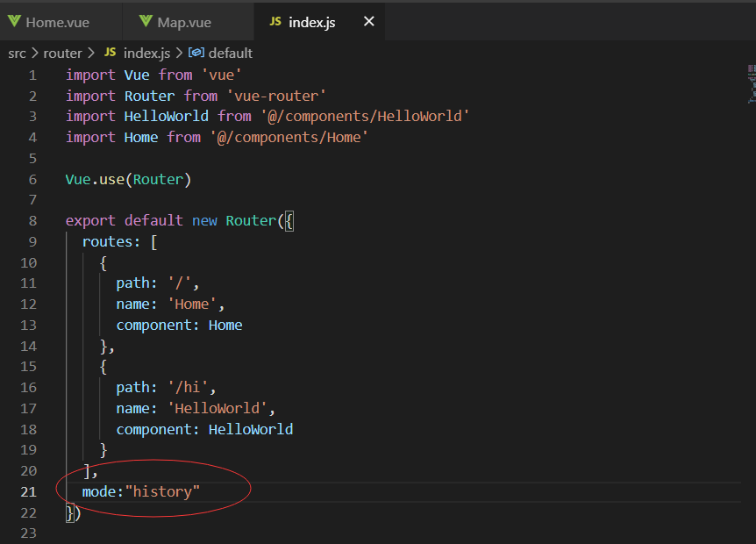Click line number 21 in the gutter
Screen dimensions: 756x544
tap(28, 492)
